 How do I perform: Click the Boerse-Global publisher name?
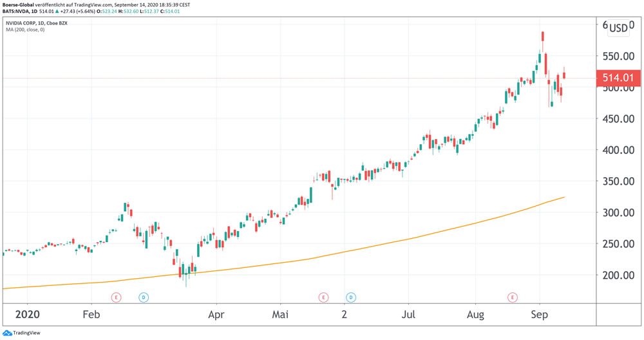point(18,5)
